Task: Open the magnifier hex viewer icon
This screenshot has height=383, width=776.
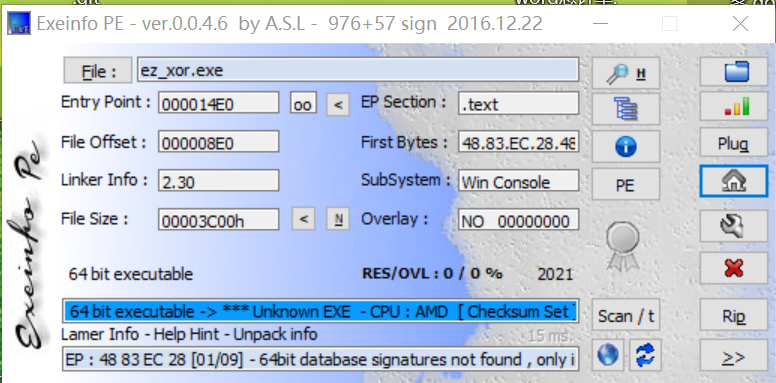Action: 626,73
